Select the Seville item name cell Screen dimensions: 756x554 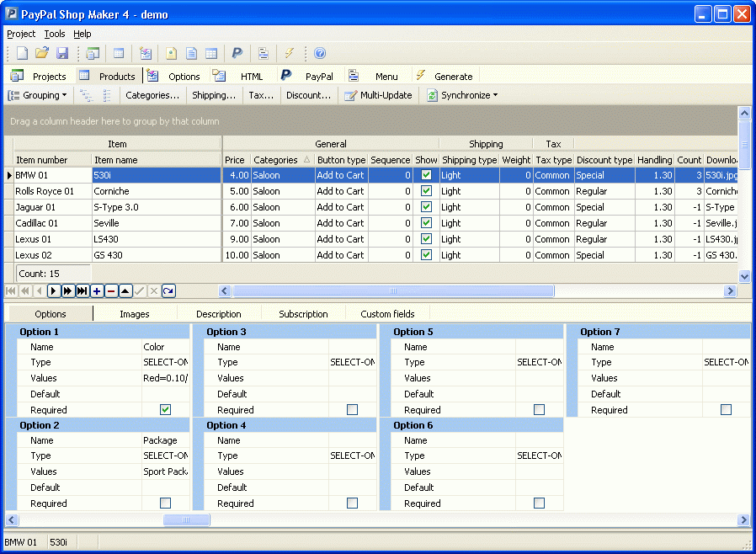point(157,223)
